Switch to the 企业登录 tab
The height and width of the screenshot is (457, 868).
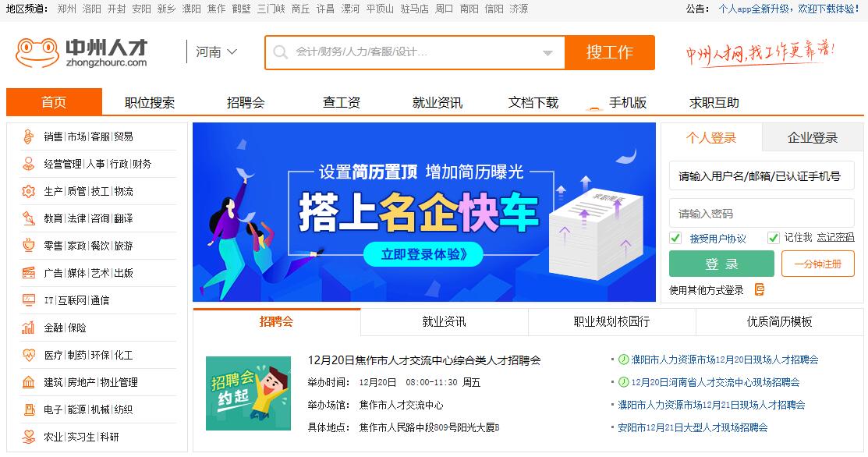[813, 138]
